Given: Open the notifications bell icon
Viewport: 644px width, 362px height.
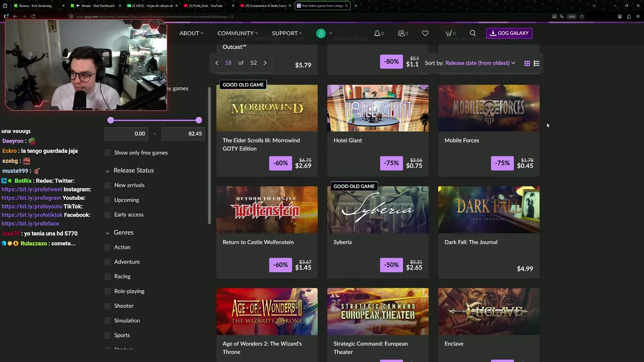Looking at the screenshot, I should pos(377,33).
